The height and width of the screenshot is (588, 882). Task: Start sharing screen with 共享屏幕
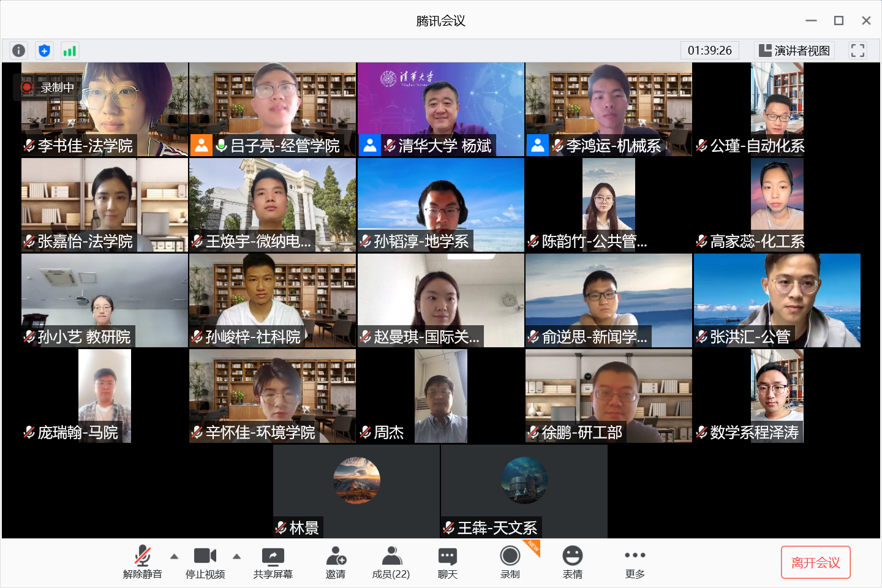273,562
